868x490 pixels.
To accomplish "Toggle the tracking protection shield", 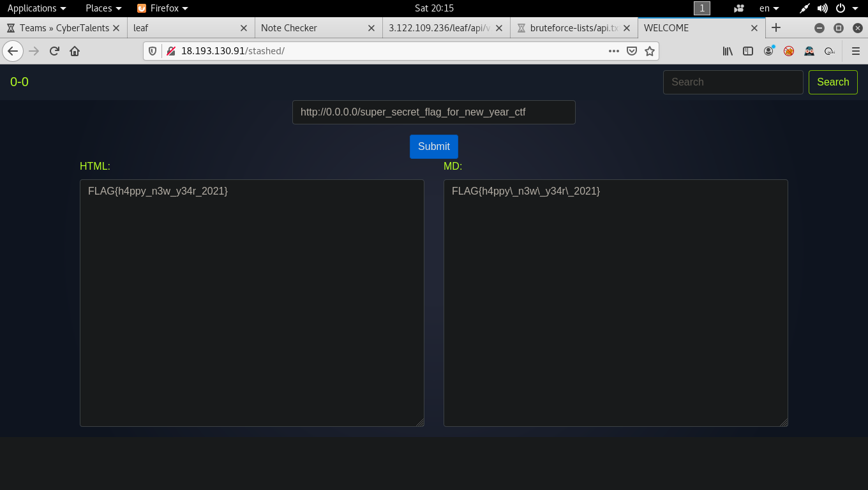I will [x=153, y=51].
